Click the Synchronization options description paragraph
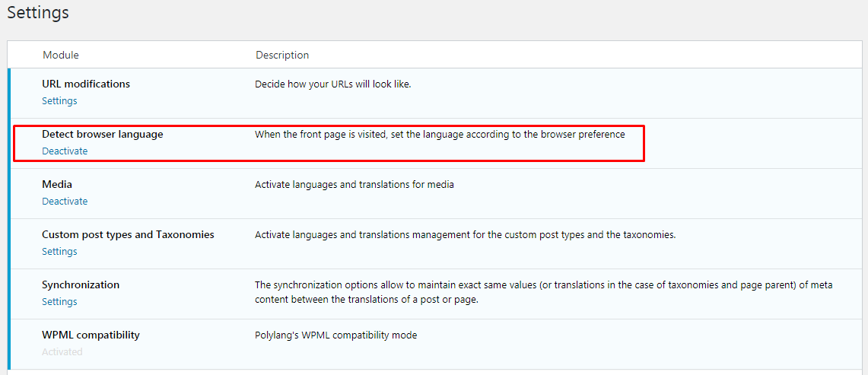The image size is (868, 375). [543, 292]
